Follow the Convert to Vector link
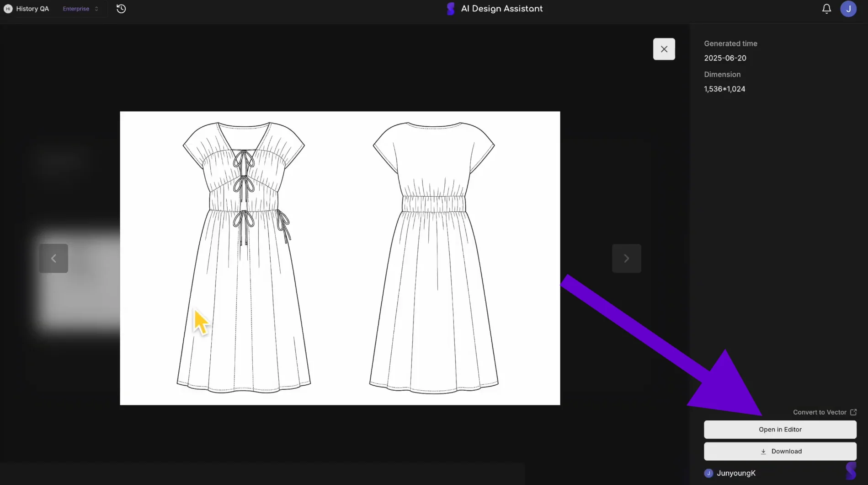The height and width of the screenshot is (485, 868). (x=820, y=412)
